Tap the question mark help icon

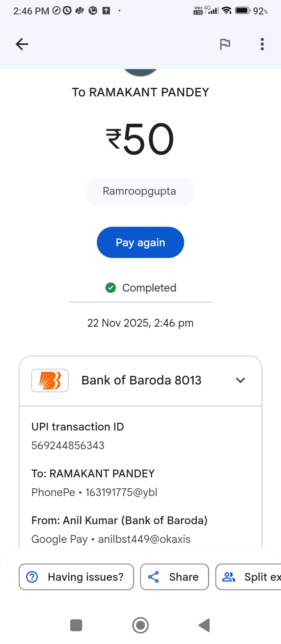(x=32, y=577)
